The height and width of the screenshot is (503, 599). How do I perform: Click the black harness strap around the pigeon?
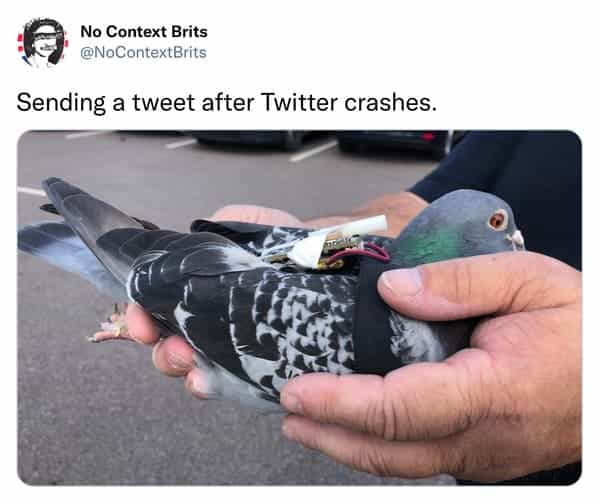(x=372, y=319)
